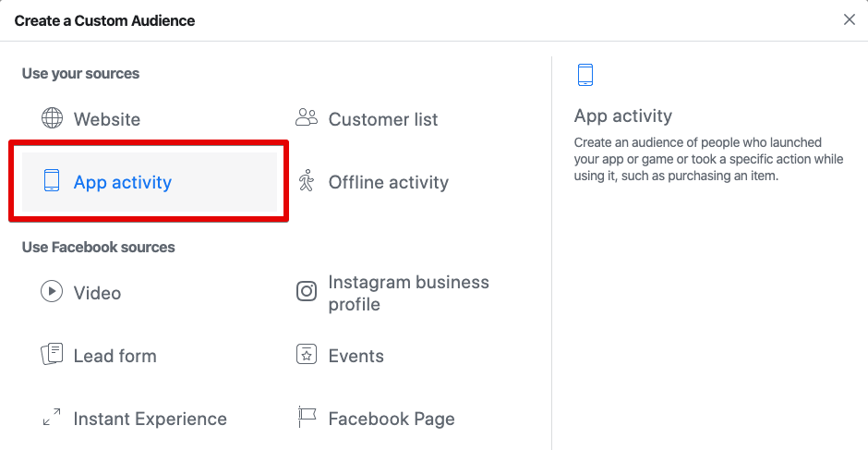The width and height of the screenshot is (868, 450).
Task: Select Instant Experience option label
Action: (x=150, y=419)
